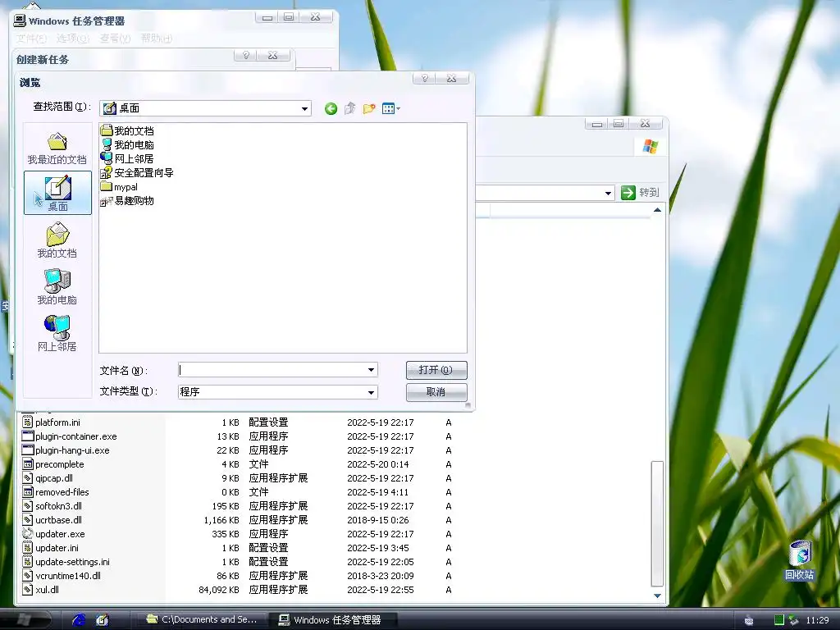The height and width of the screenshot is (630, 840).
Task: Open the 选项 menu in Task Manager
Action: pos(73,39)
